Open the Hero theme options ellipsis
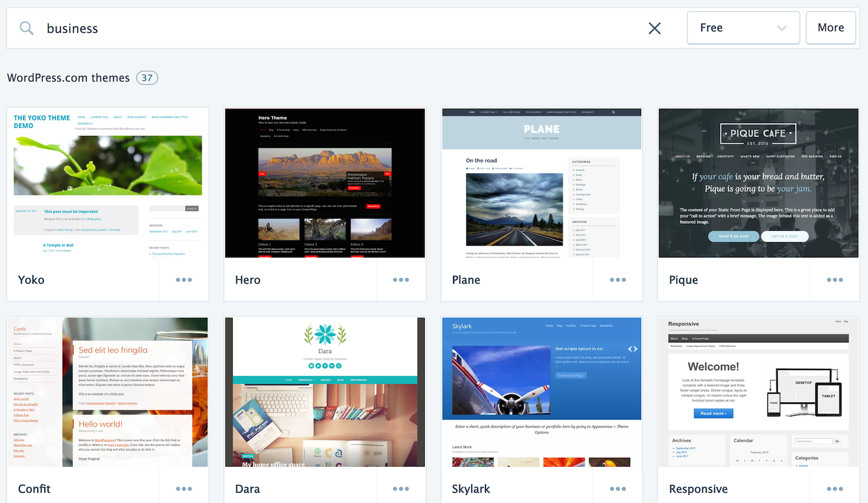 (x=401, y=280)
